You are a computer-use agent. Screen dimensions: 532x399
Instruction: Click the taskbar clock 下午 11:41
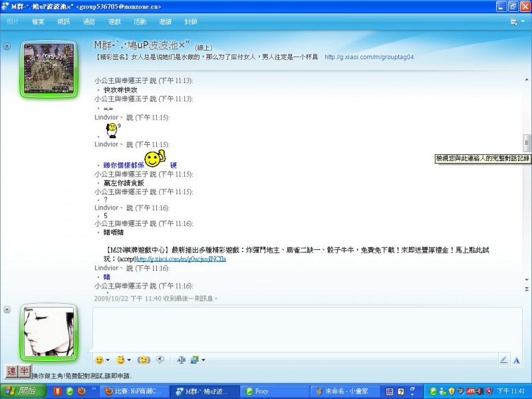click(x=511, y=391)
